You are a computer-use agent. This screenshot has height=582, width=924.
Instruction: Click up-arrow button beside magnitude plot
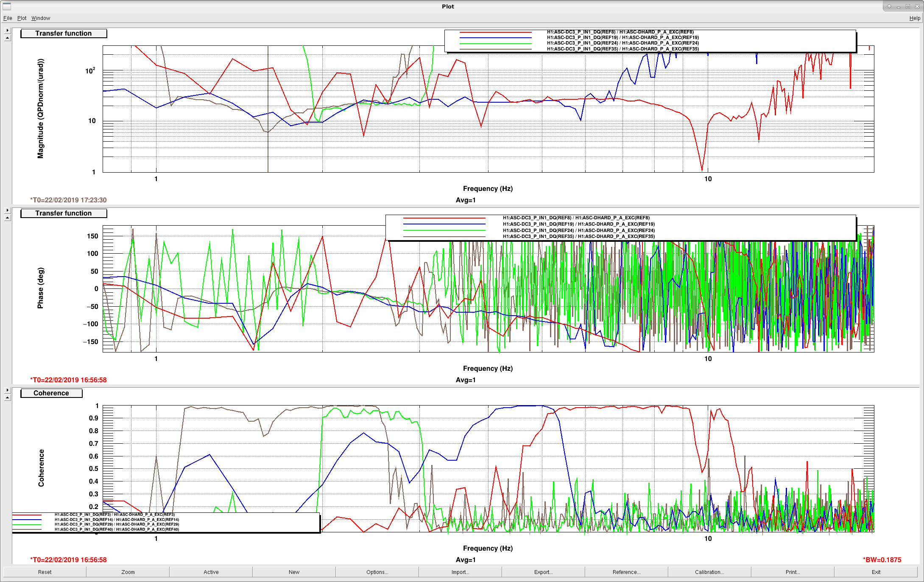pyautogui.click(x=7, y=38)
